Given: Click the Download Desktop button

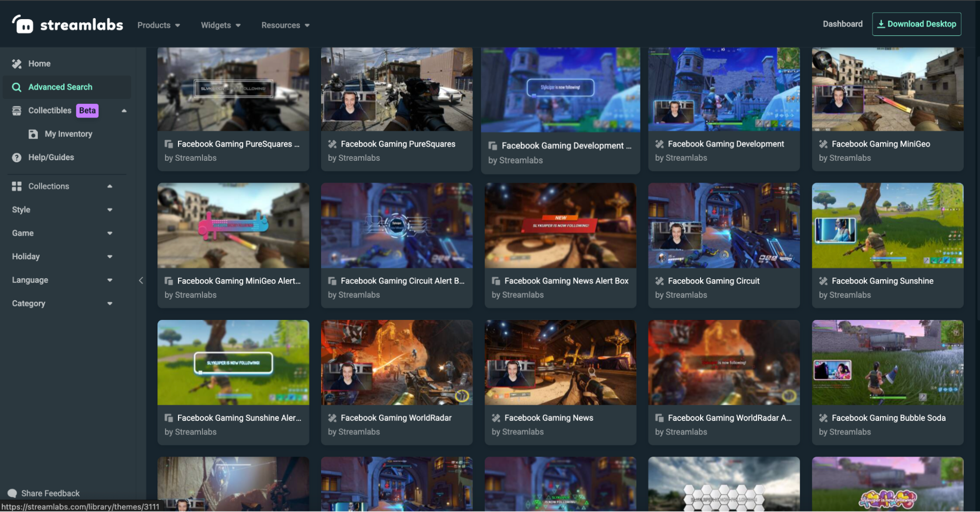Looking at the screenshot, I should click(x=916, y=24).
